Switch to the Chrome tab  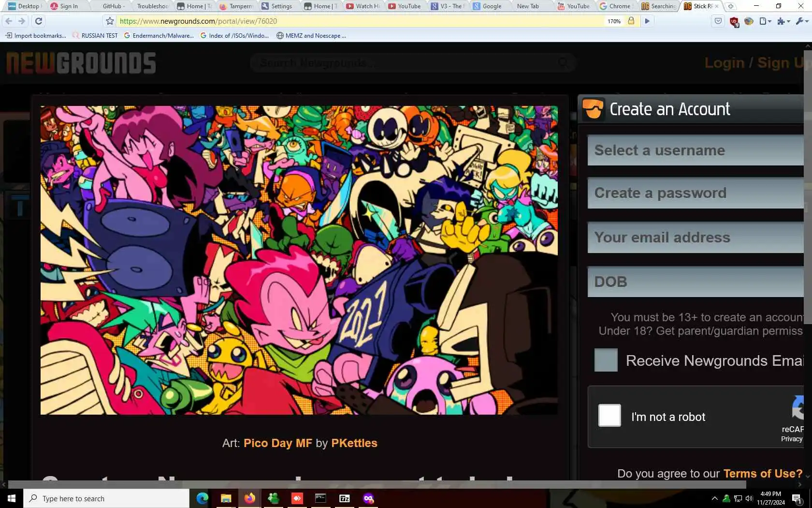(616, 6)
